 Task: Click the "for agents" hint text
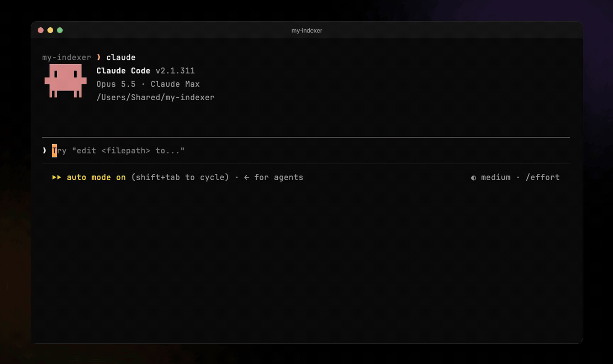(x=279, y=177)
